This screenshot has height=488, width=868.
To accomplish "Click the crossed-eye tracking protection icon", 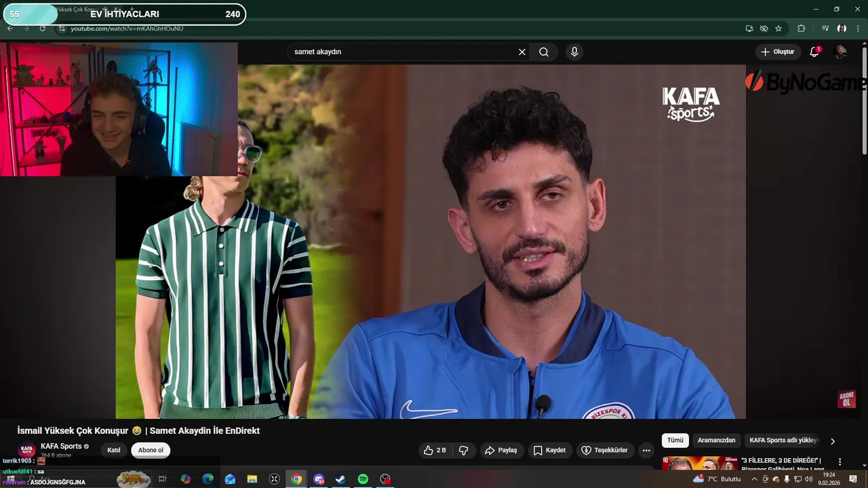I will 764,28.
